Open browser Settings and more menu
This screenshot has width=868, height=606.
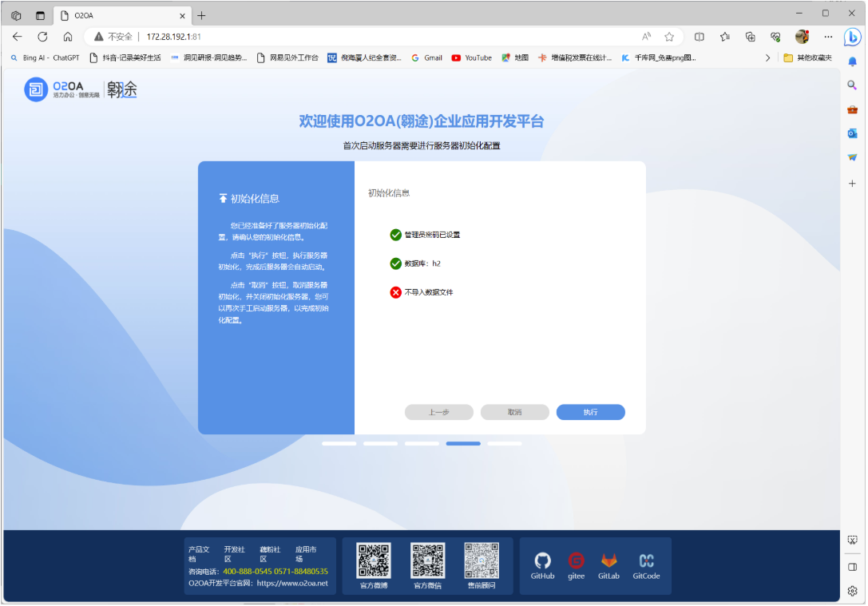pyautogui.click(x=828, y=37)
